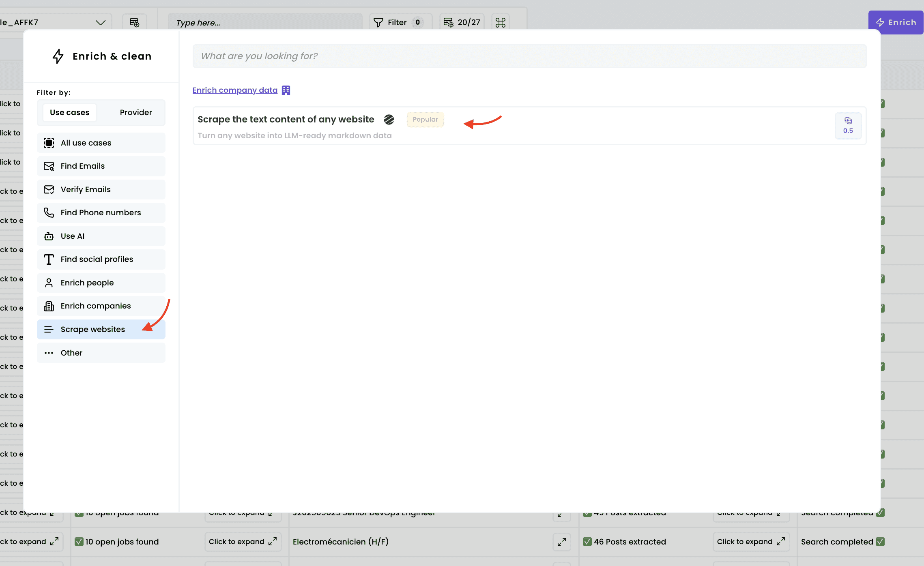924x566 pixels.
Task: Click the add-column table icon in toolbar
Action: pos(134,22)
